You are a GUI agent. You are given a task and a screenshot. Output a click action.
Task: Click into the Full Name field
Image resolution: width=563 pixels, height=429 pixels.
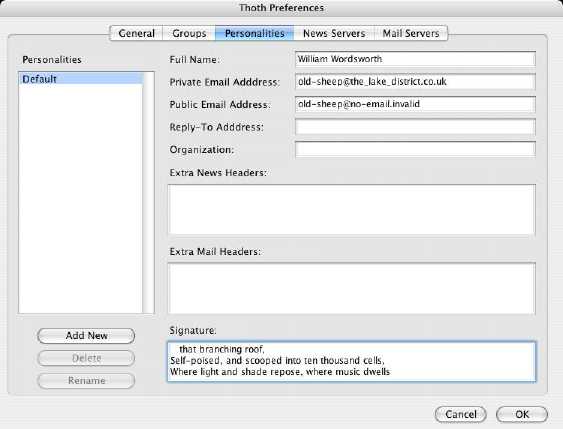pyautogui.click(x=415, y=59)
